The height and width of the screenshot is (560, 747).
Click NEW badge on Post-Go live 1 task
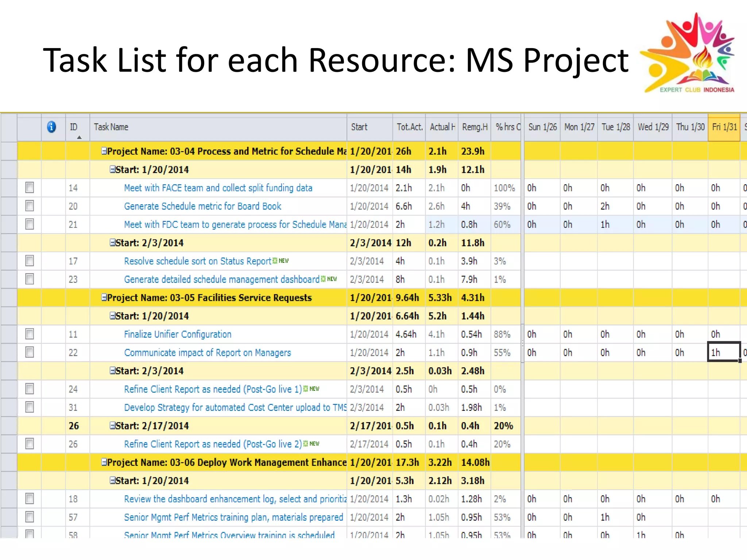(311, 389)
